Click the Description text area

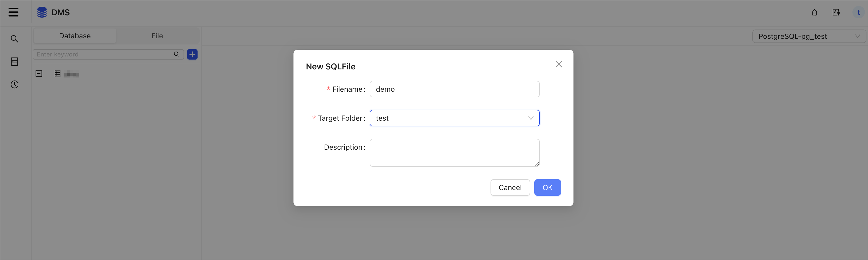pos(454,153)
